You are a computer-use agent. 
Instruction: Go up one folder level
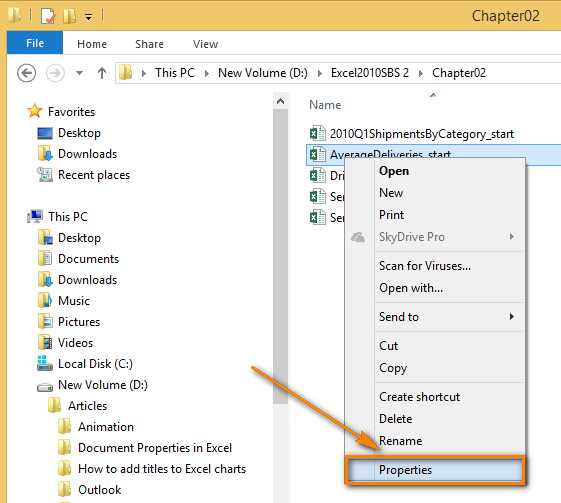tap(102, 73)
